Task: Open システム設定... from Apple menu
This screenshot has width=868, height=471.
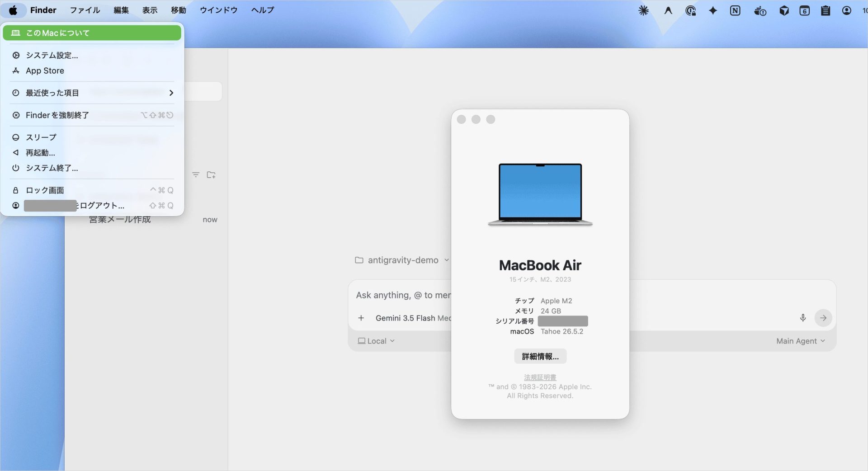Action: point(92,55)
